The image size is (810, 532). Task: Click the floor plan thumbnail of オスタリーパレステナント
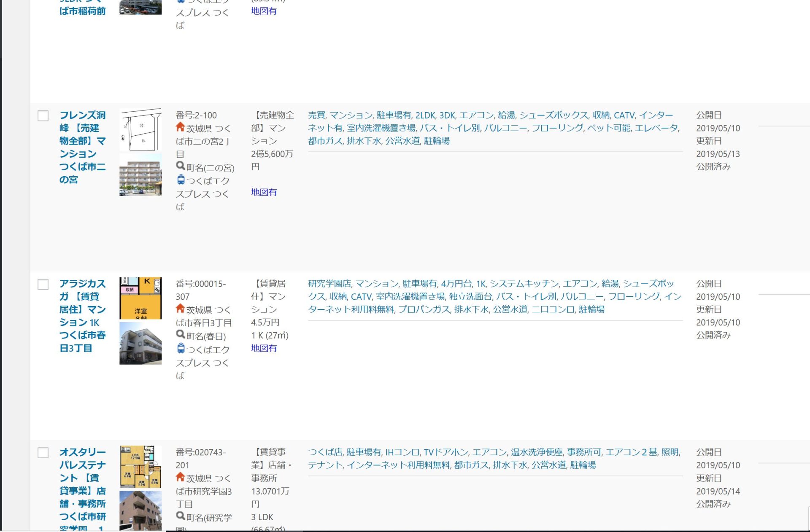click(140, 467)
